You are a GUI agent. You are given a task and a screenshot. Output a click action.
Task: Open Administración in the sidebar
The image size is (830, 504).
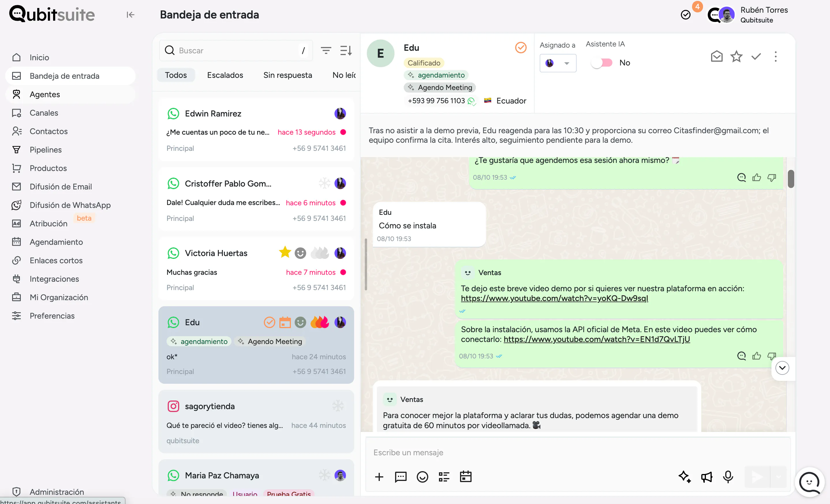tap(70, 492)
